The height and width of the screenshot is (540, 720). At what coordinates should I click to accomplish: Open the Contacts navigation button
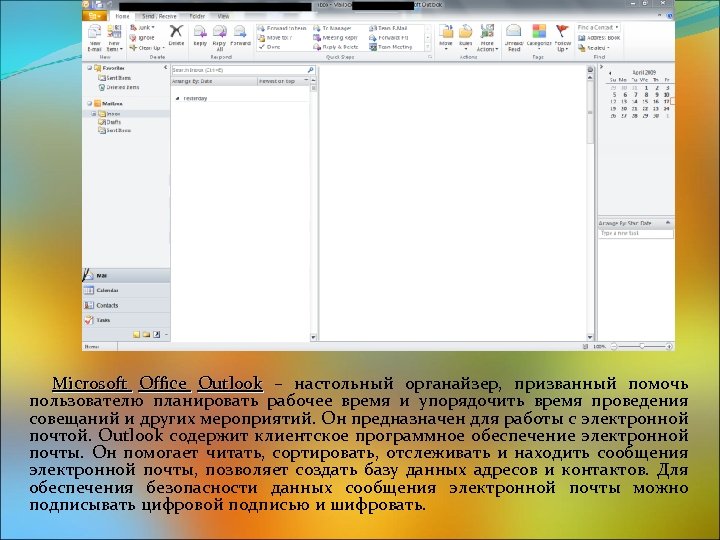[x=126, y=305]
